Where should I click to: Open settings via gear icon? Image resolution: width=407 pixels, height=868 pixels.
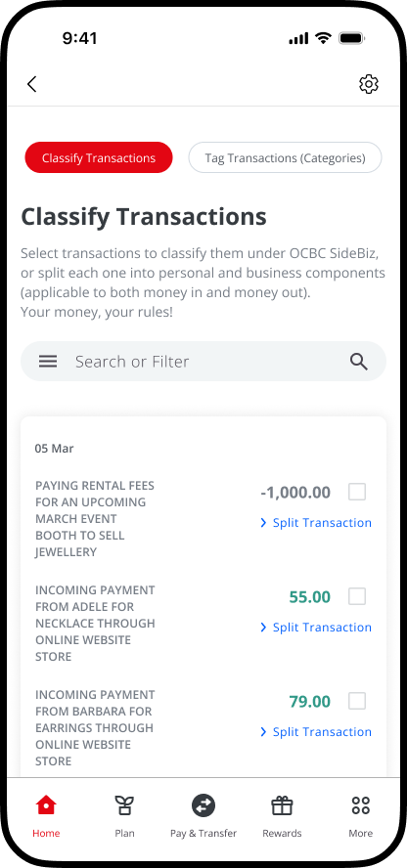point(368,84)
